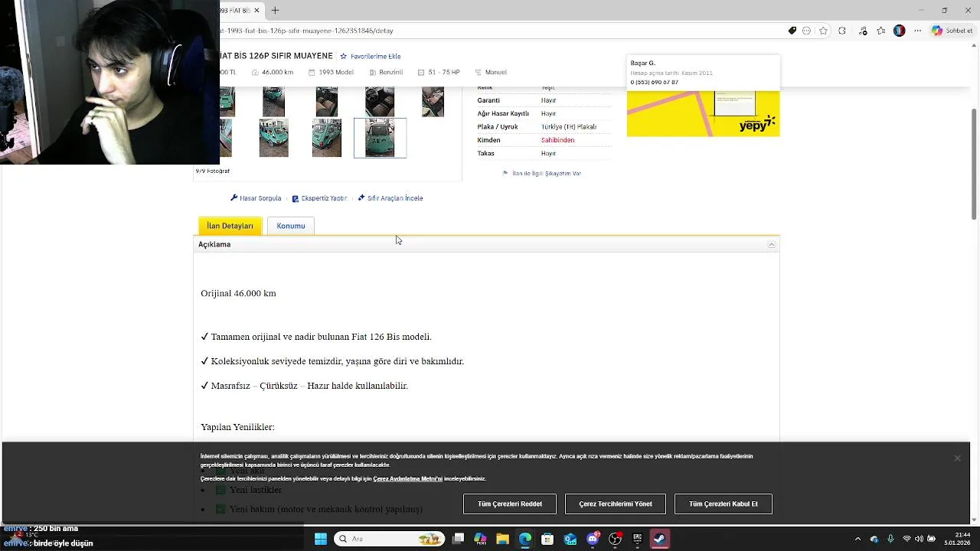Open OBS Studio from the taskbar

pos(615,539)
